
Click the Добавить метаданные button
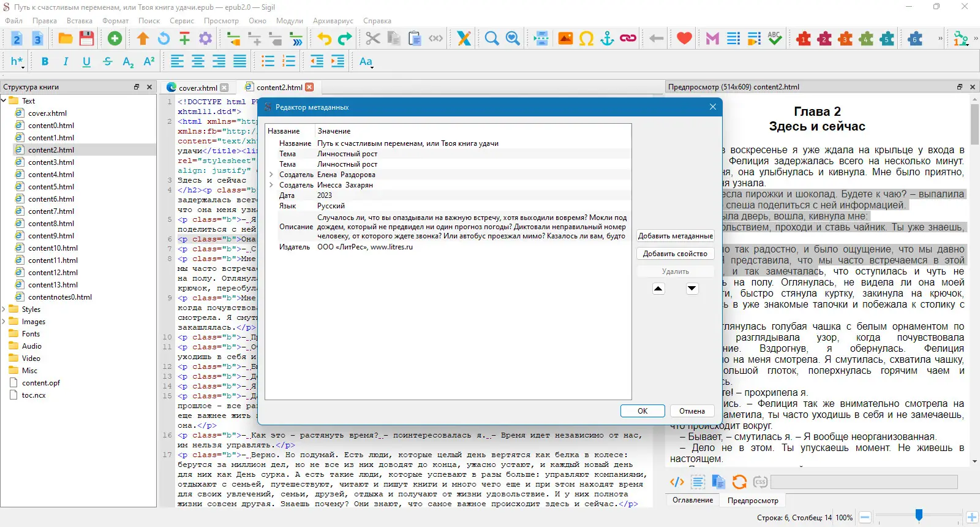pos(676,236)
